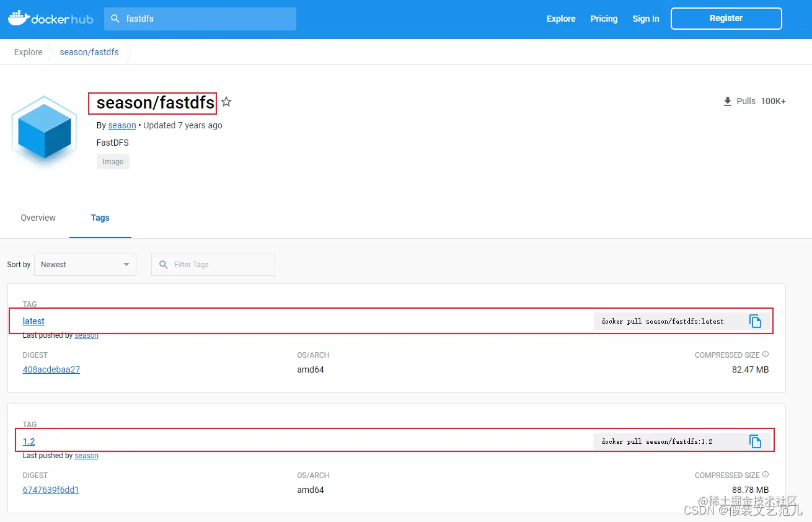
Task: Copy the season/fastdfs:1.2 pull command
Action: tap(755, 441)
